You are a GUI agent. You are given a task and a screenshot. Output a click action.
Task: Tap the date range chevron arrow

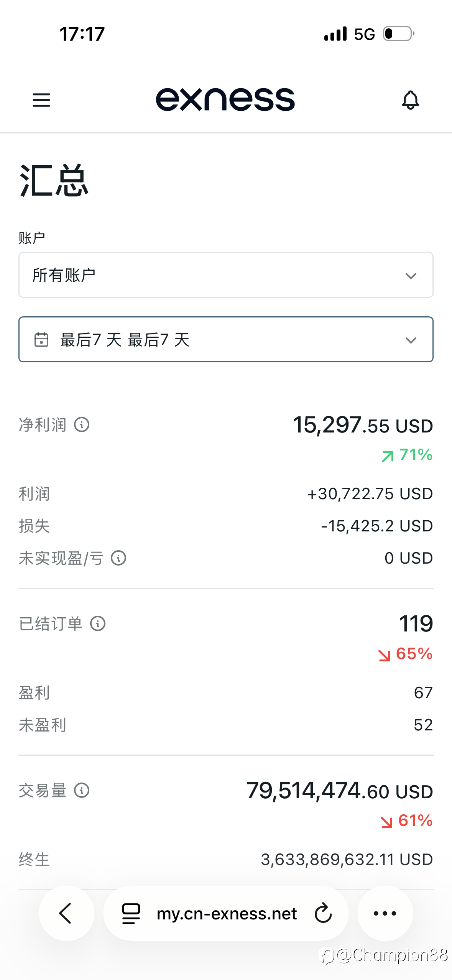pos(411,340)
